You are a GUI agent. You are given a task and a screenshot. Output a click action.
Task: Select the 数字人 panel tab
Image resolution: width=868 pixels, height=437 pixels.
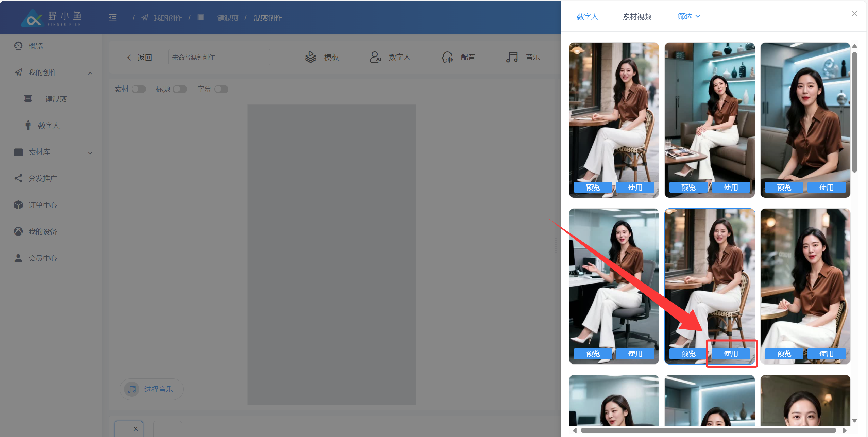587,17
